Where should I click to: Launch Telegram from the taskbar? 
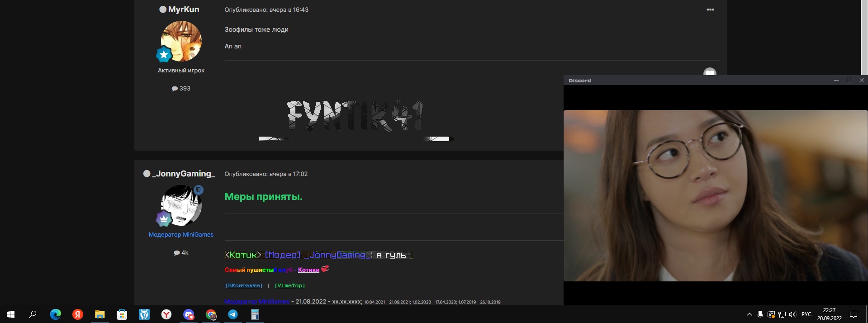(x=233, y=314)
